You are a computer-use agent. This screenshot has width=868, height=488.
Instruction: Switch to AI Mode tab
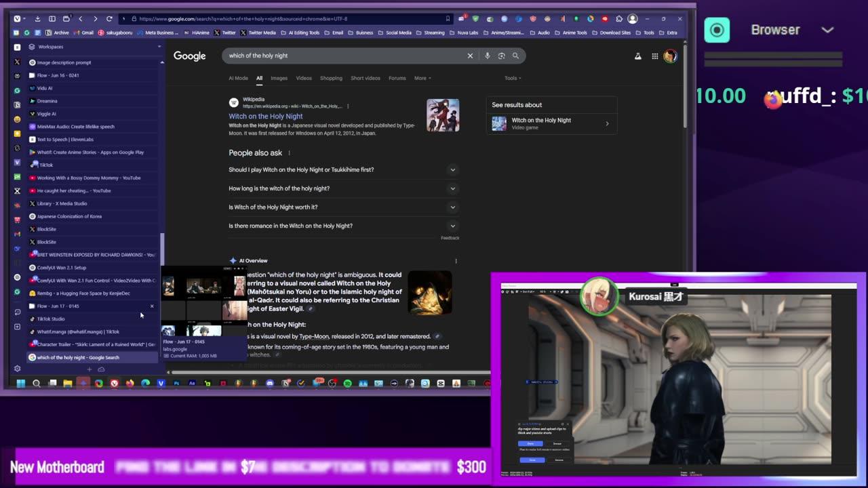(x=238, y=78)
